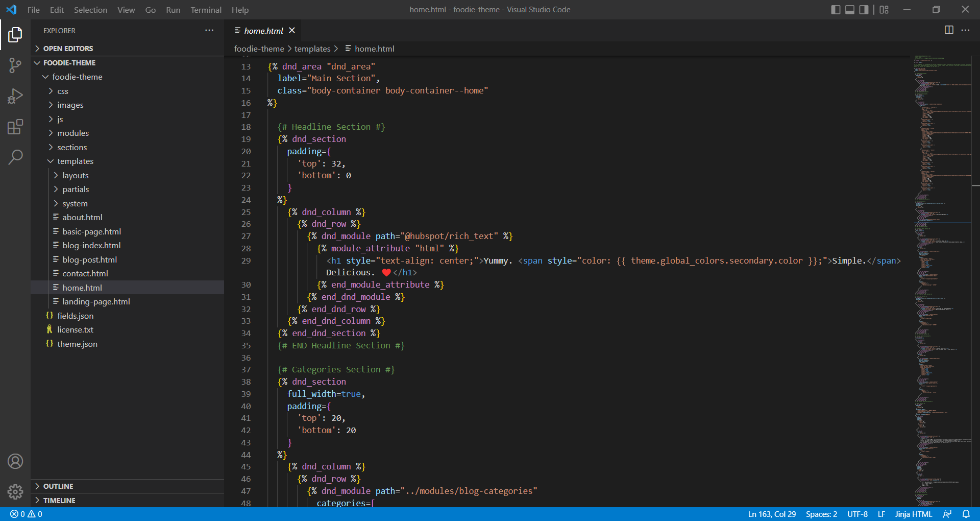The image size is (980, 521).
Task: Click Explorer more actions ellipsis
Action: 209,31
